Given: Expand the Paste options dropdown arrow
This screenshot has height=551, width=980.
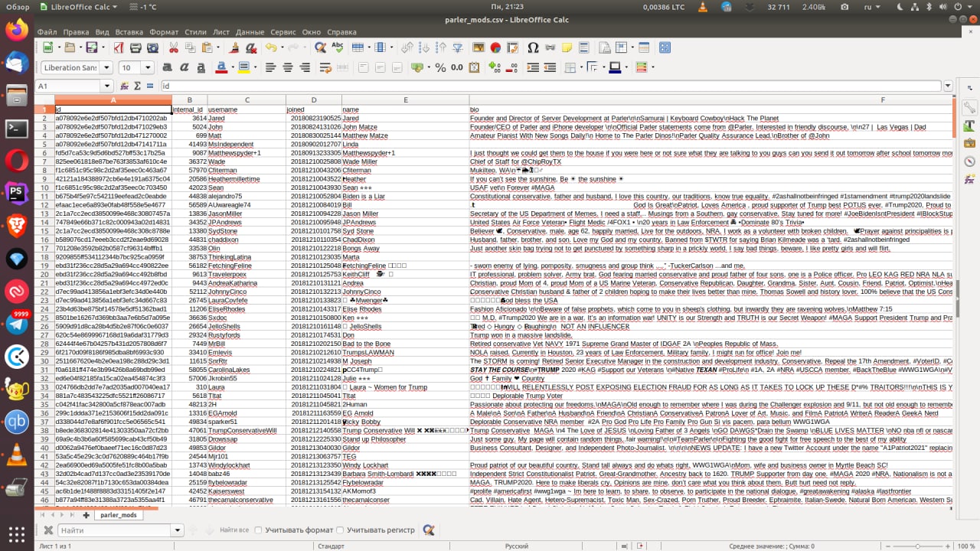Looking at the screenshot, I should tap(218, 47).
